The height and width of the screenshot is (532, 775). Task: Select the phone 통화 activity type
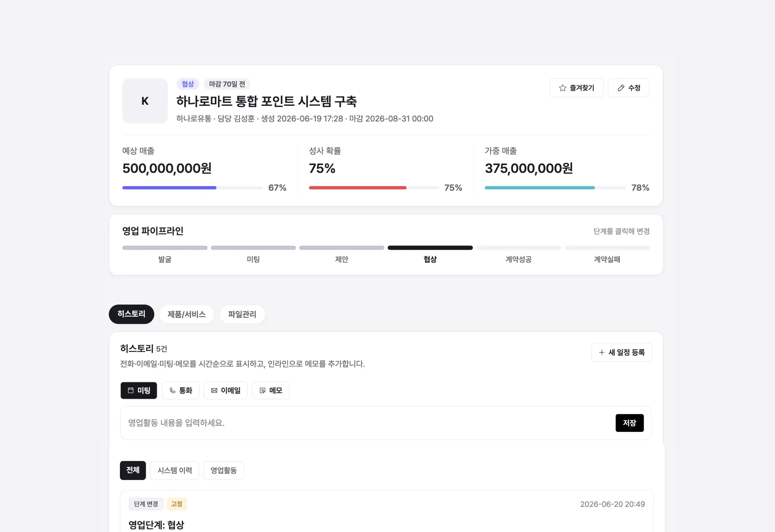181,390
